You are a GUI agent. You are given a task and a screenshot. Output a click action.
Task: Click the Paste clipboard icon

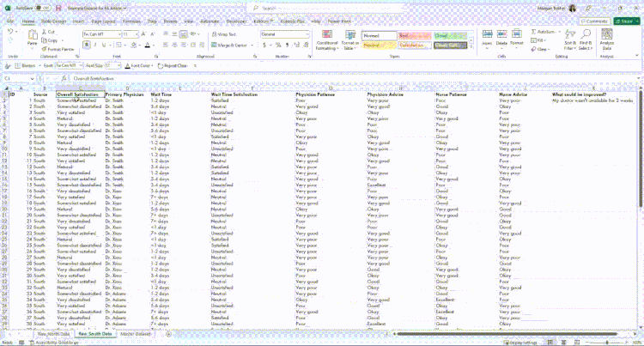point(33,36)
